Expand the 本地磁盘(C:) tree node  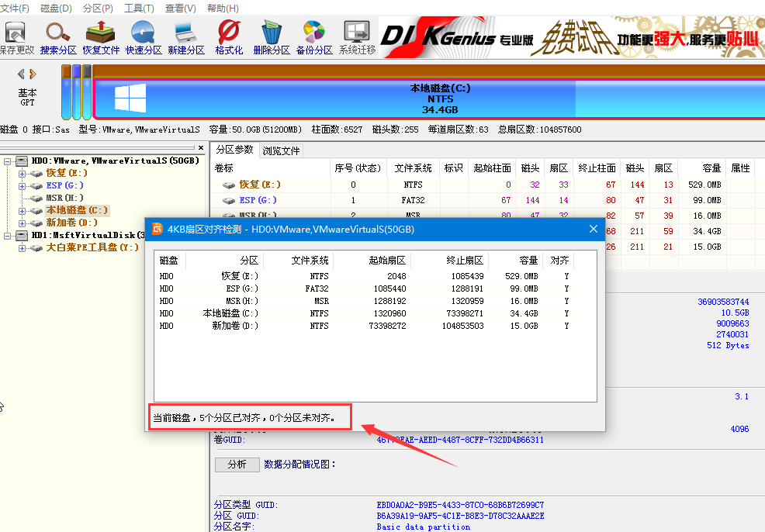(x=22, y=211)
